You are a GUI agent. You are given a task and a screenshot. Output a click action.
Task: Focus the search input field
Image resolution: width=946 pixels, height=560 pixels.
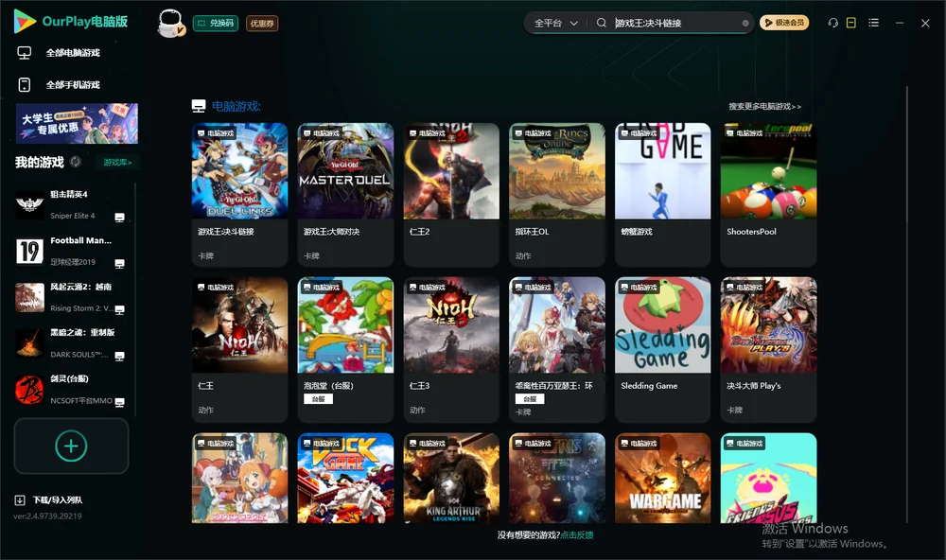tap(675, 23)
